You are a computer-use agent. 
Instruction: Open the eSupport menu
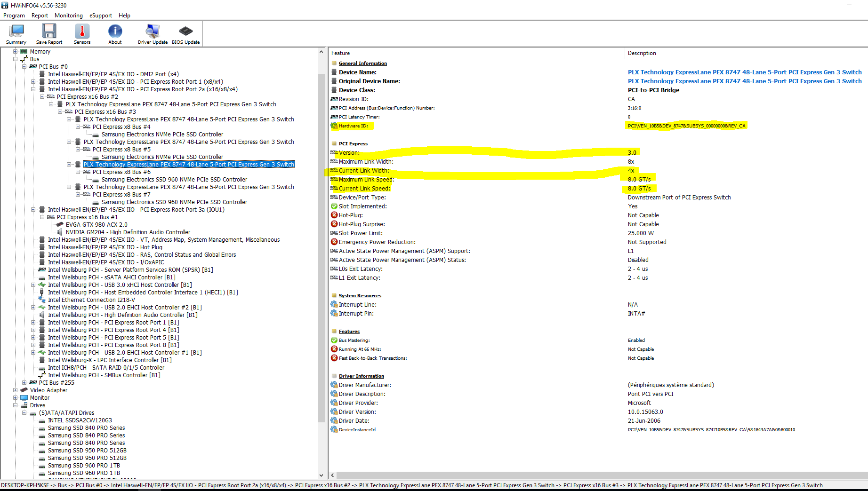101,16
